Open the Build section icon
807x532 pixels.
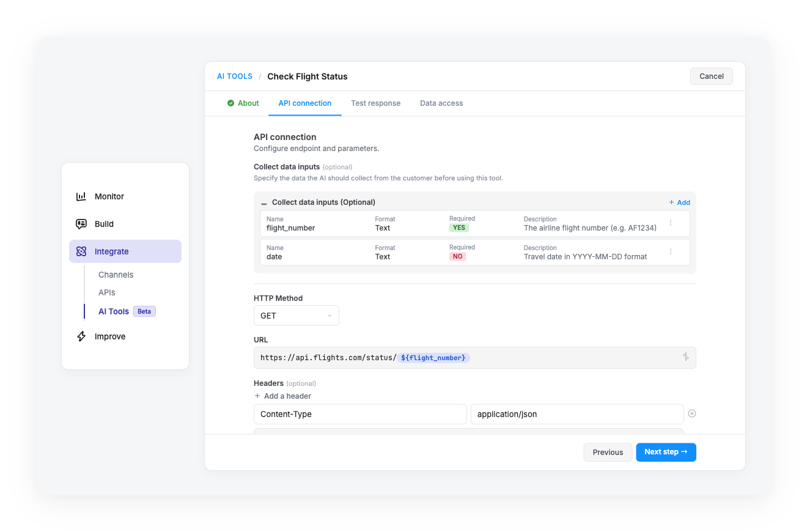81,224
